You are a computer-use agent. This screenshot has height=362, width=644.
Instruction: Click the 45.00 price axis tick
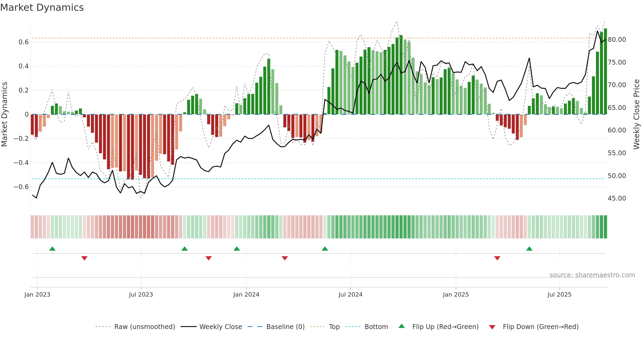[x=617, y=198]
